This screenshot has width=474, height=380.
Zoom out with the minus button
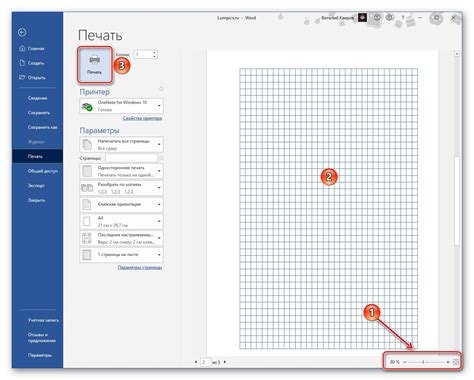(x=405, y=362)
